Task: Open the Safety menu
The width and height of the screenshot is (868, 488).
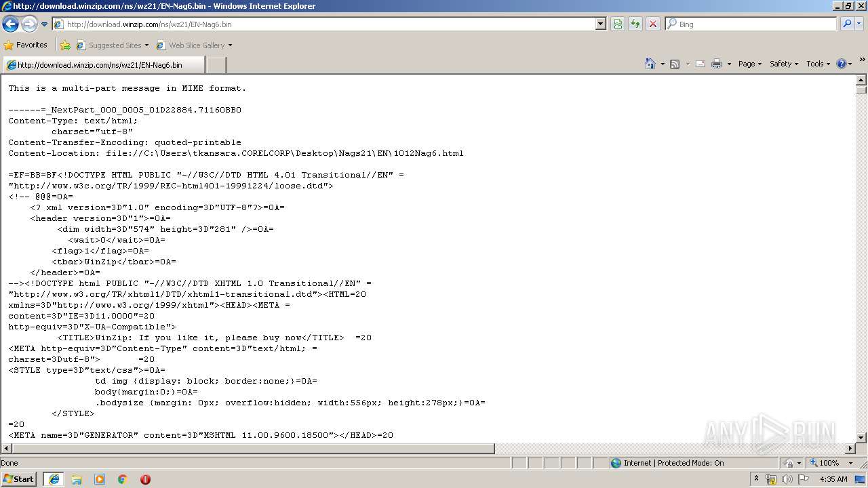Action: (x=784, y=64)
